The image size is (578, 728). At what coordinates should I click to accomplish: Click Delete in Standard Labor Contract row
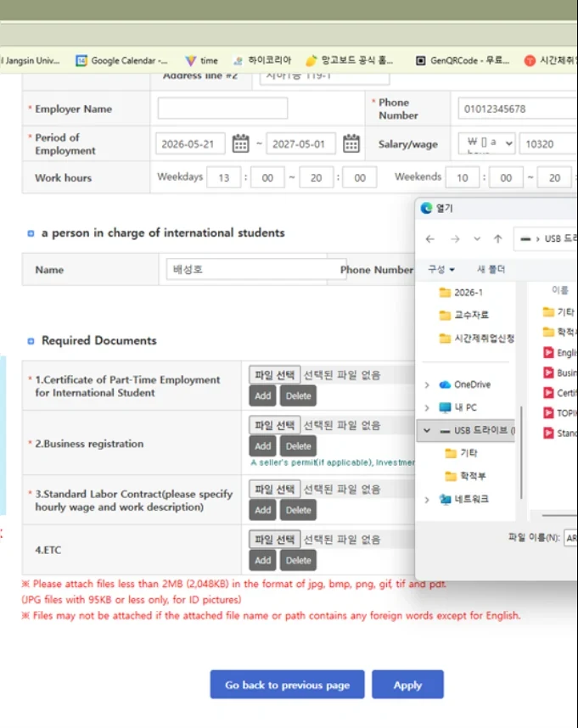tap(298, 510)
